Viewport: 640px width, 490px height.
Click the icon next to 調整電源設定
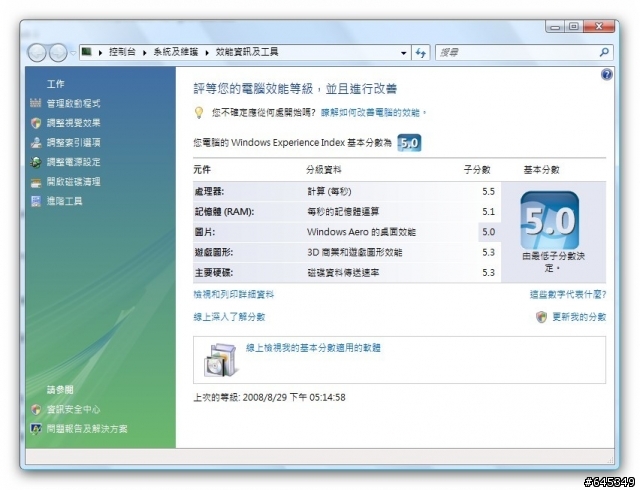36,162
